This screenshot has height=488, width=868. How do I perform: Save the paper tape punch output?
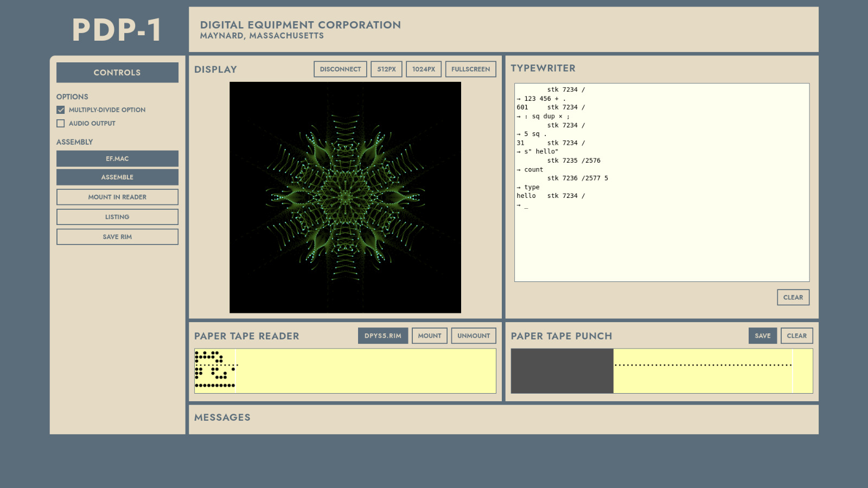(x=762, y=336)
